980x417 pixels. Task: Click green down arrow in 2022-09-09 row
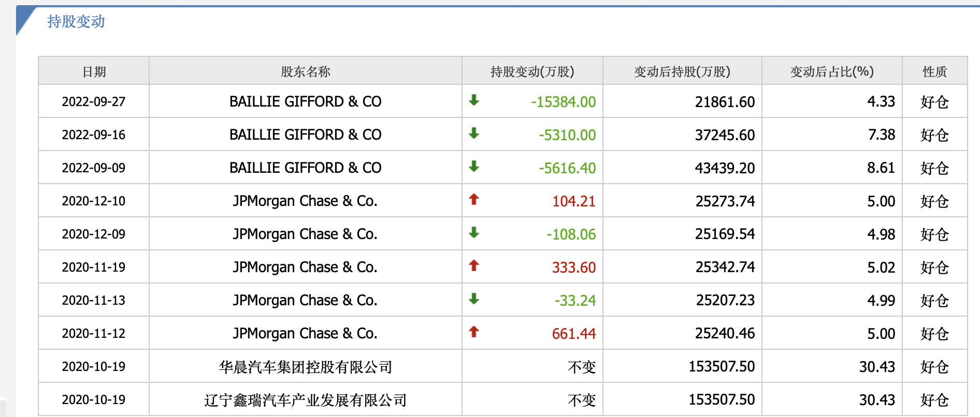pos(473,166)
